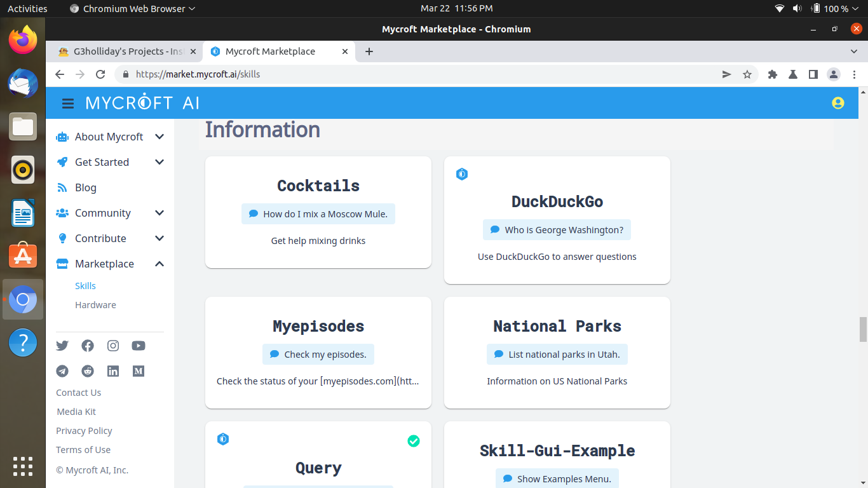The height and width of the screenshot is (488, 868).
Task: Click the user account icon in header
Action: point(838,103)
